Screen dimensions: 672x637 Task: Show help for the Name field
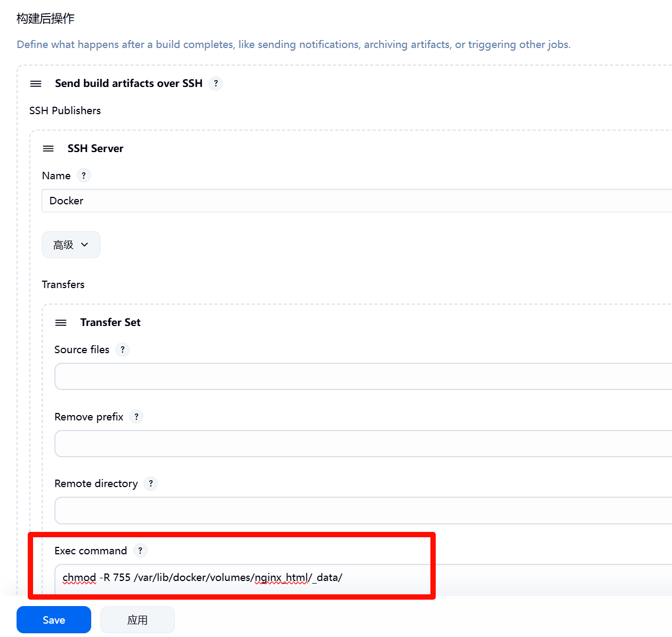coord(84,176)
